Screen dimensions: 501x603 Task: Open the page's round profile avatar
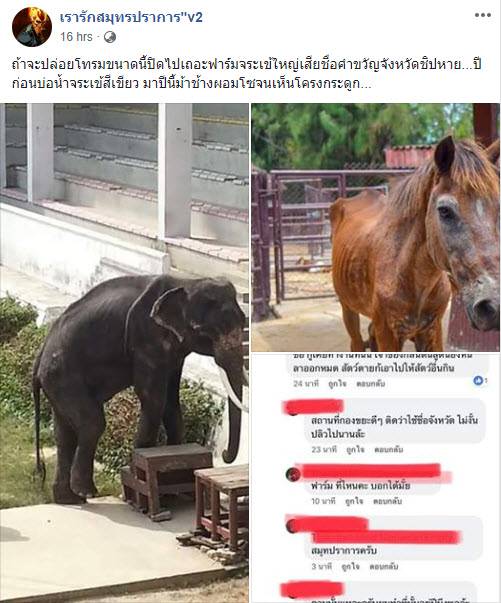(32, 27)
